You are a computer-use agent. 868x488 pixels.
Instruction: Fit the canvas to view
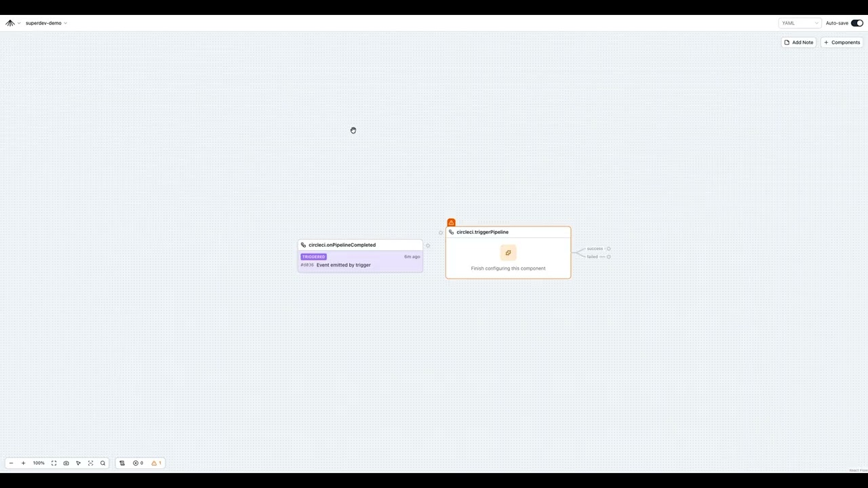(x=54, y=463)
